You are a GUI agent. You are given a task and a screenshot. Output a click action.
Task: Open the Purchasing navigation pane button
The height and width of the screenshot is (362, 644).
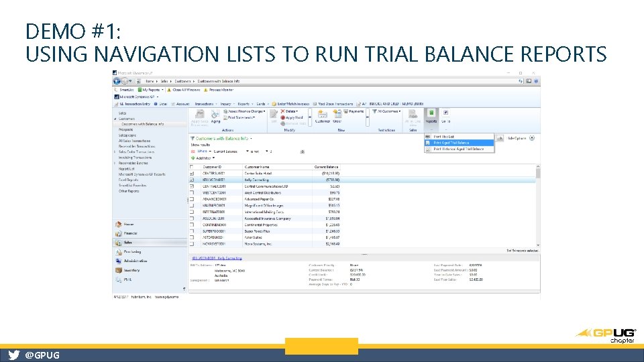[x=150, y=252]
